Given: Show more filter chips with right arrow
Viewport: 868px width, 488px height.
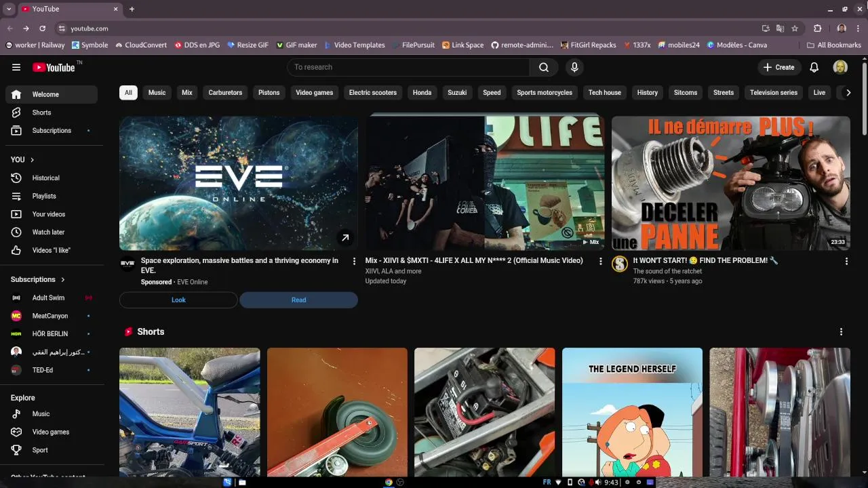Looking at the screenshot, I should pyautogui.click(x=848, y=93).
